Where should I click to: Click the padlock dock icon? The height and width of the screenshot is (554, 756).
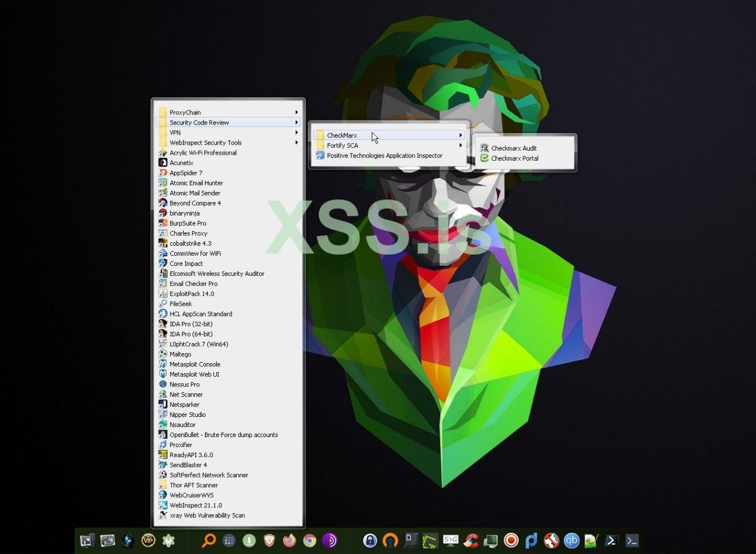370,540
